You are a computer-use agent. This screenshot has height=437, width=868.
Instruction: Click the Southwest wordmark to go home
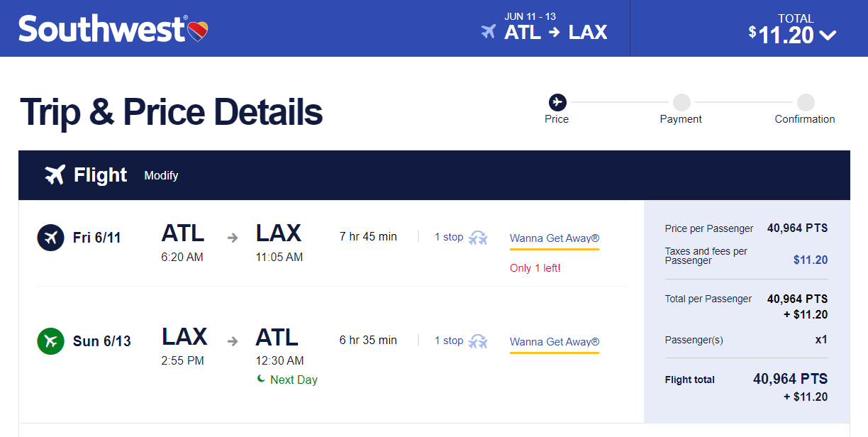click(x=103, y=29)
